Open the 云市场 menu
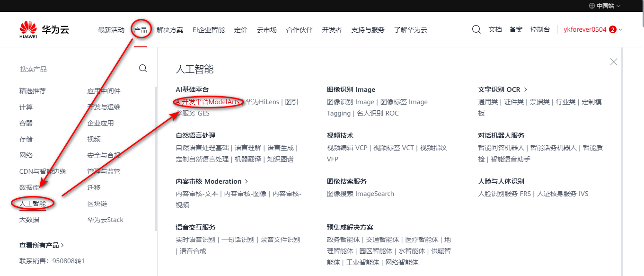Viewport: 644px width, 276px height. [267, 30]
